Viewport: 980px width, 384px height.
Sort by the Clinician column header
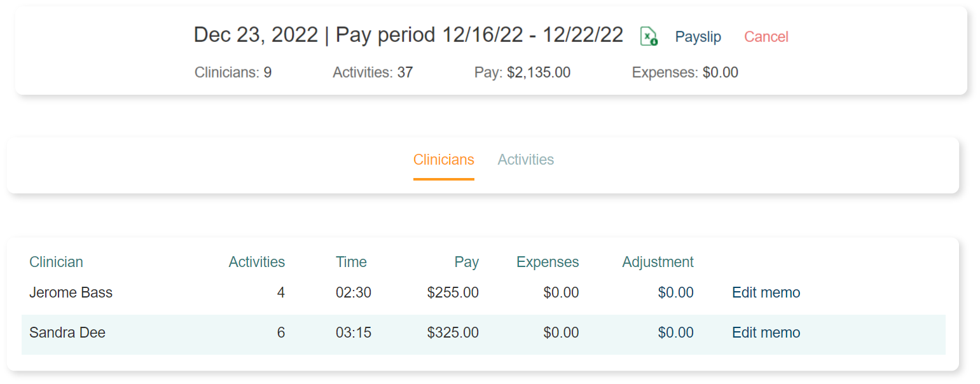(56, 262)
